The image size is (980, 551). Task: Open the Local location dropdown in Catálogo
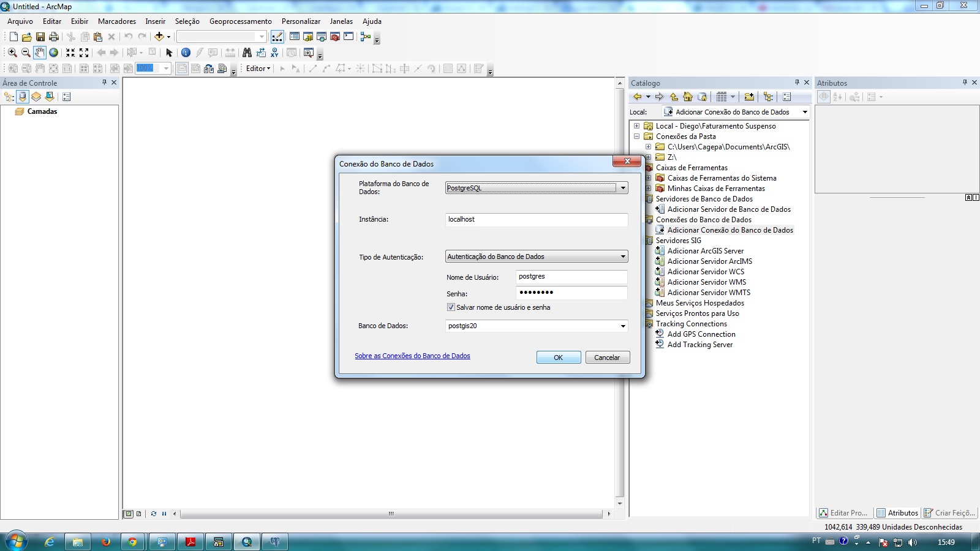pos(805,112)
